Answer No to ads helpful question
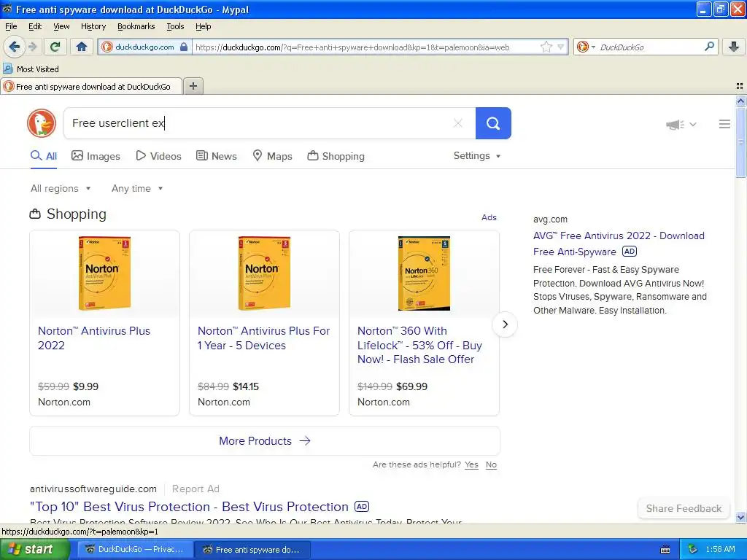The image size is (747, 560). coord(491,464)
